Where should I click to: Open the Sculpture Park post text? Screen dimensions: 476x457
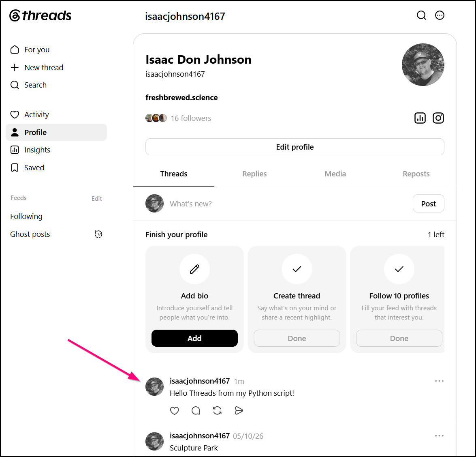tap(194, 448)
